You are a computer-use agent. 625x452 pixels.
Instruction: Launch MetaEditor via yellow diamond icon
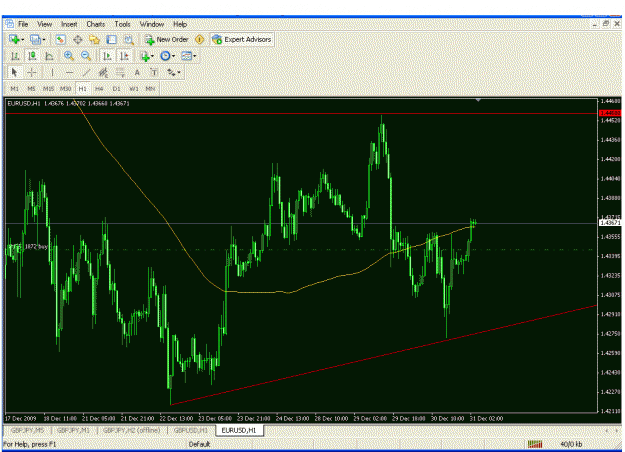tap(199, 39)
